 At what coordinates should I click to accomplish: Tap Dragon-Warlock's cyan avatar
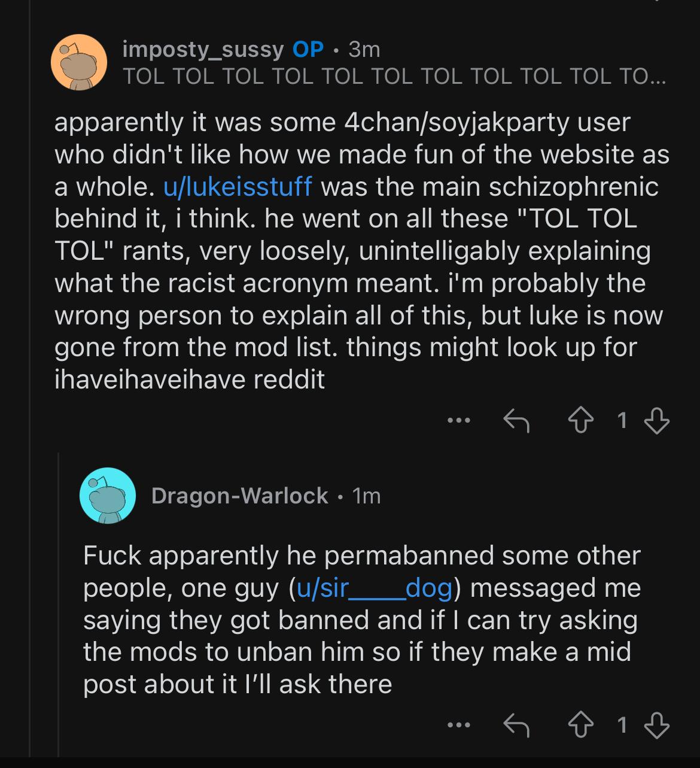click(108, 496)
